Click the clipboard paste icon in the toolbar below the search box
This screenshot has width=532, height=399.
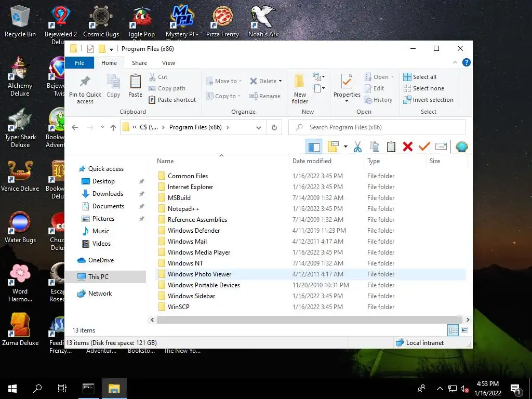click(x=391, y=147)
